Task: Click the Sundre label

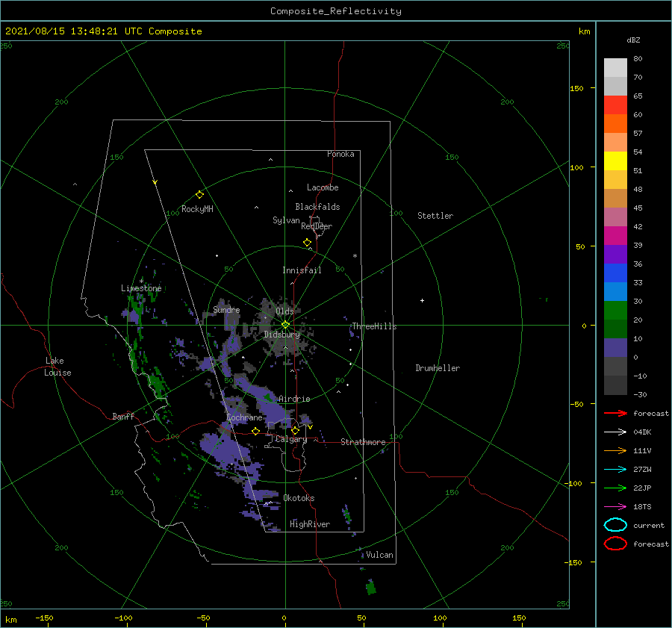Action: click(226, 310)
